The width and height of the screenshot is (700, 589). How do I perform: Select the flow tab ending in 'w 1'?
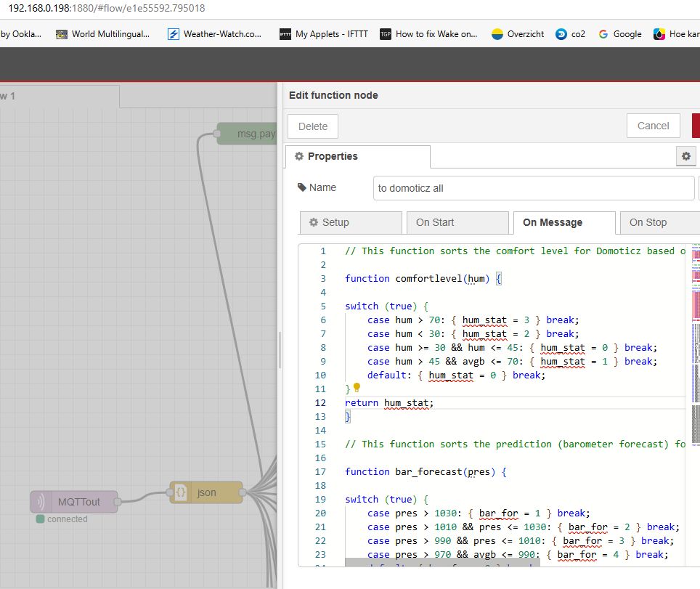point(60,96)
